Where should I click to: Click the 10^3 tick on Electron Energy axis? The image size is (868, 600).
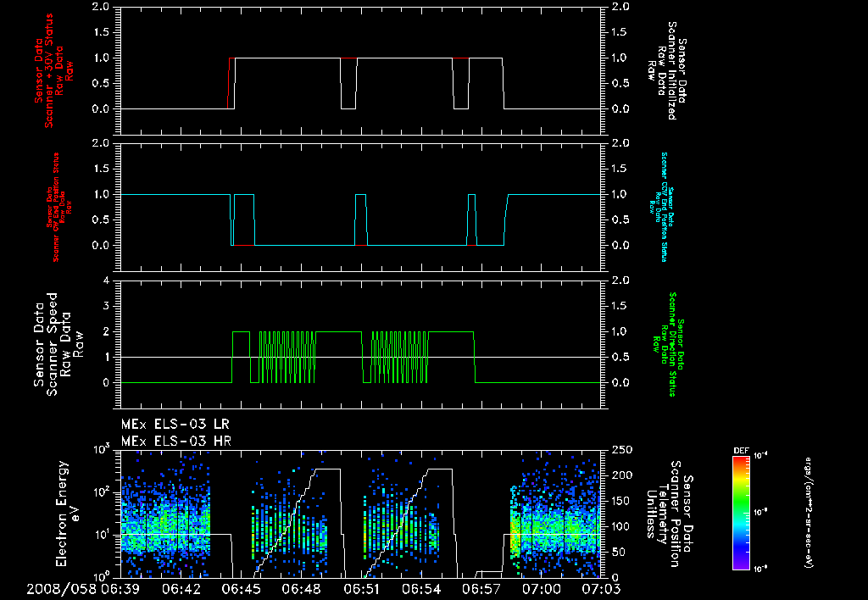pos(102,449)
